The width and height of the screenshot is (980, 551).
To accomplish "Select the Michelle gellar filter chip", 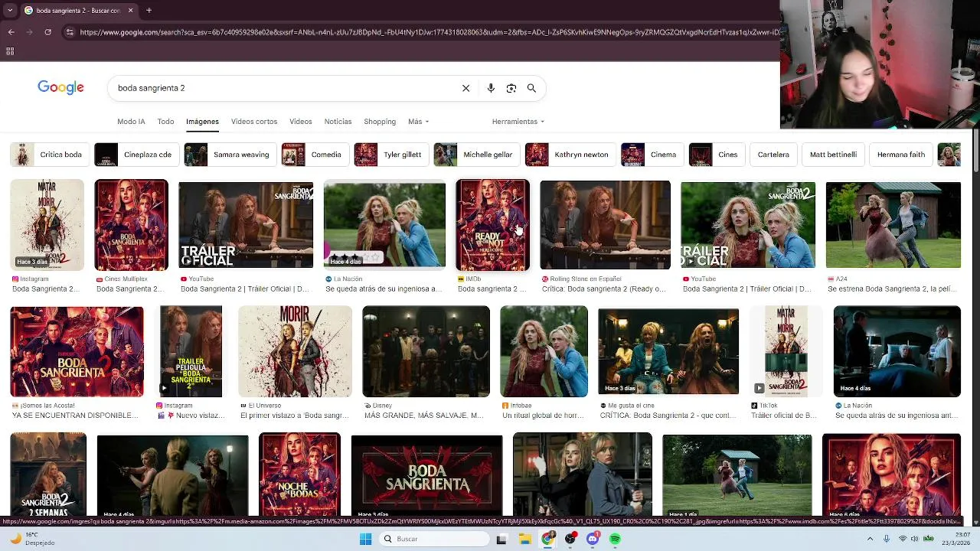I will 475,155.
